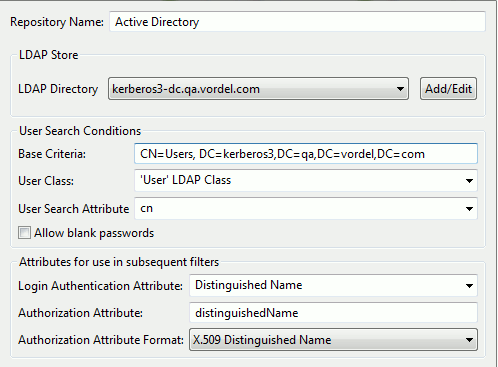Click the 'LDAP Store' group title
This screenshot has height=367, width=498.
(49, 55)
